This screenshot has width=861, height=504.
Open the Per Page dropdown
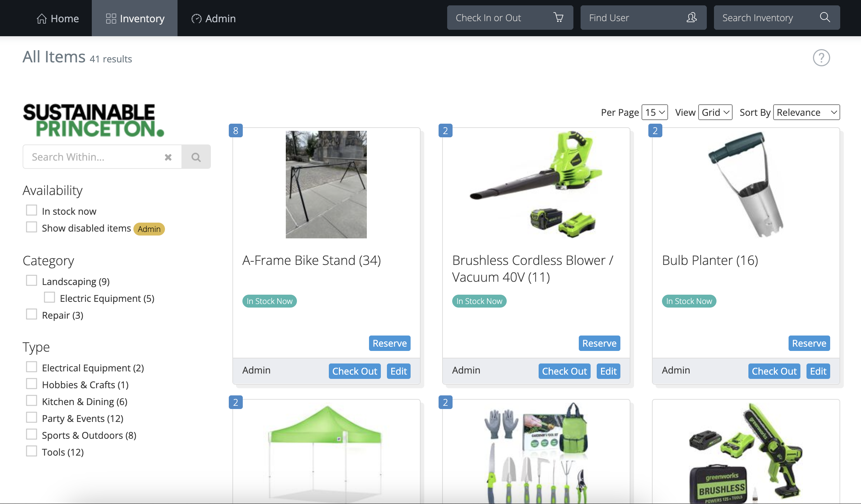[655, 113]
